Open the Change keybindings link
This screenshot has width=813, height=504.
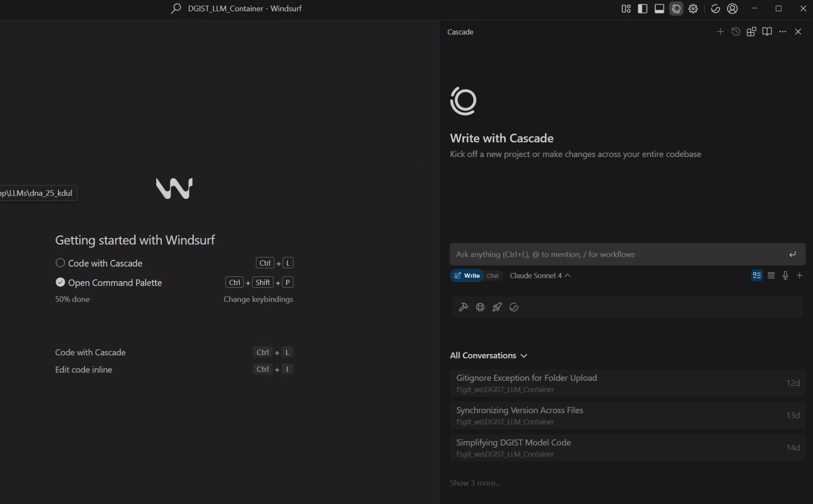pyautogui.click(x=258, y=299)
